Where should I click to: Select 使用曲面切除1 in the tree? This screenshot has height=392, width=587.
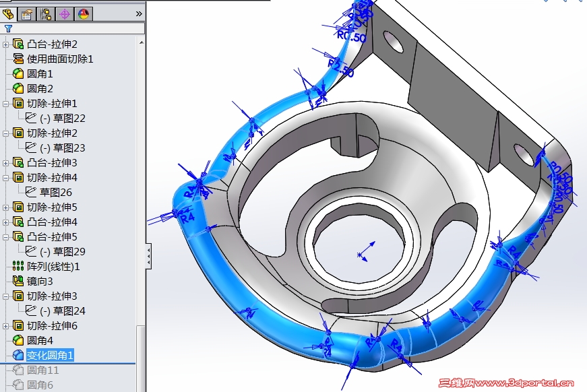pyautogui.click(x=60, y=59)
